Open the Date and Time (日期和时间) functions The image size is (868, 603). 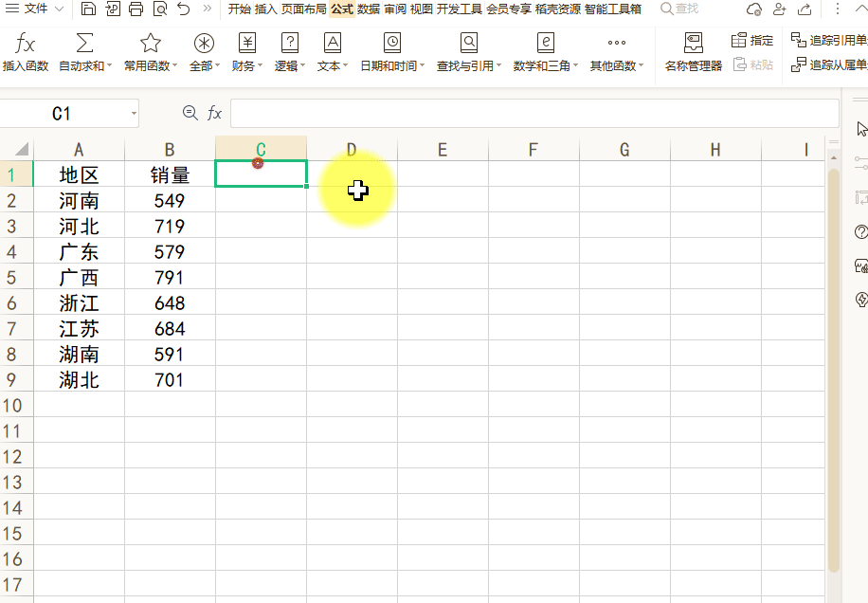392,44
